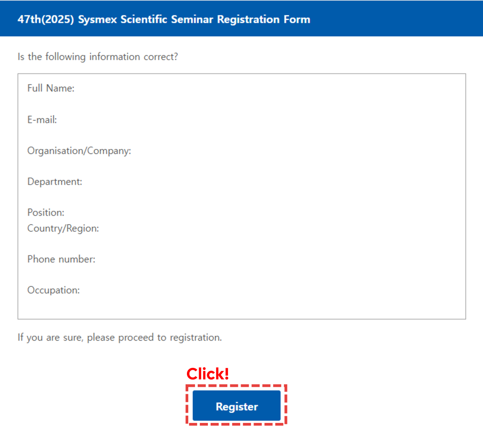Screen dimensions: 483x448
Task: Click the Country/Region label
Action: click(63, 228)
